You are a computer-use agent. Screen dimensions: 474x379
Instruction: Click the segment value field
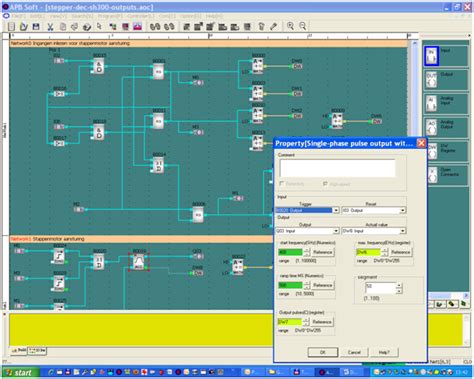(381, 288)
